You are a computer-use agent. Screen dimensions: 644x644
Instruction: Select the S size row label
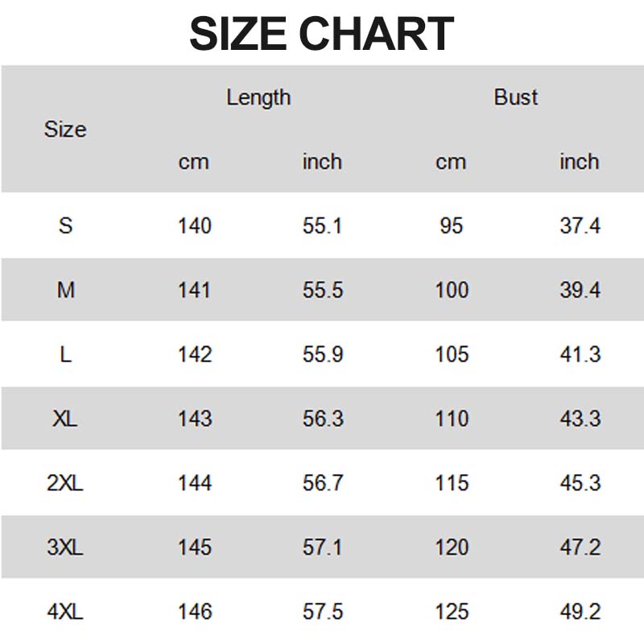[65, 226]
